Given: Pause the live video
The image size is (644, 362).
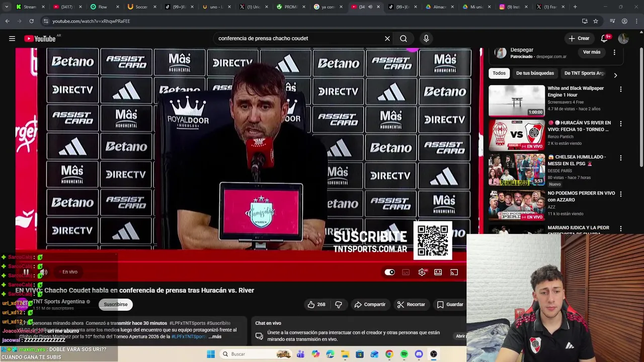Looking at the screenshot, I should tap(26, 272).
